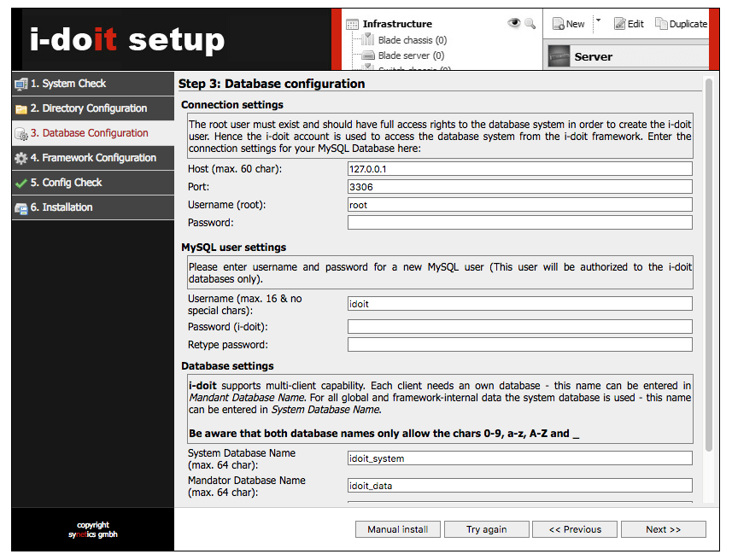This screenshot has height=560, width=732.
Task: Click the vertical scrollbar of the setup form
Action: 709,265
